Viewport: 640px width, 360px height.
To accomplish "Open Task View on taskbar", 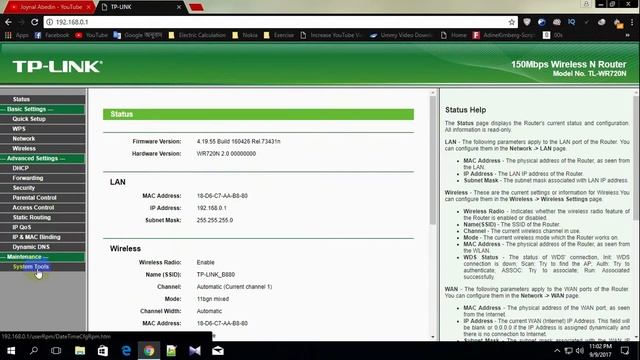I will pyautogui.click(x=56, y=351).
